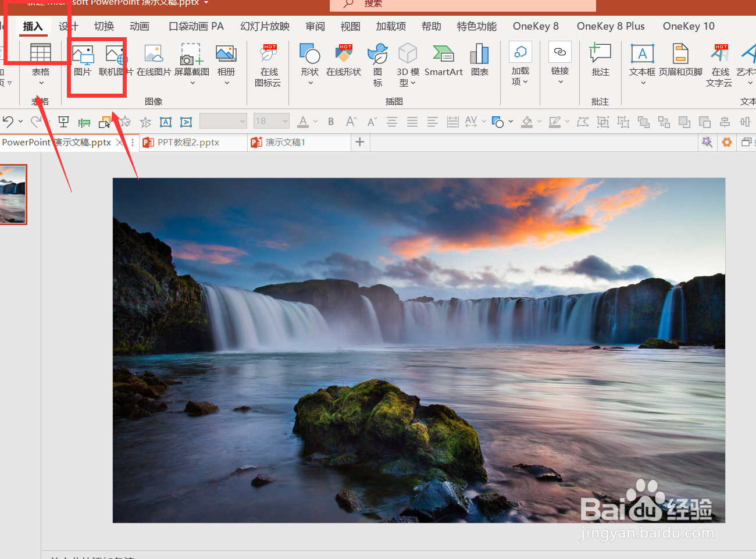
Task: Open the 屏幕截图 screenshot tool
Action: pos(192,64)
